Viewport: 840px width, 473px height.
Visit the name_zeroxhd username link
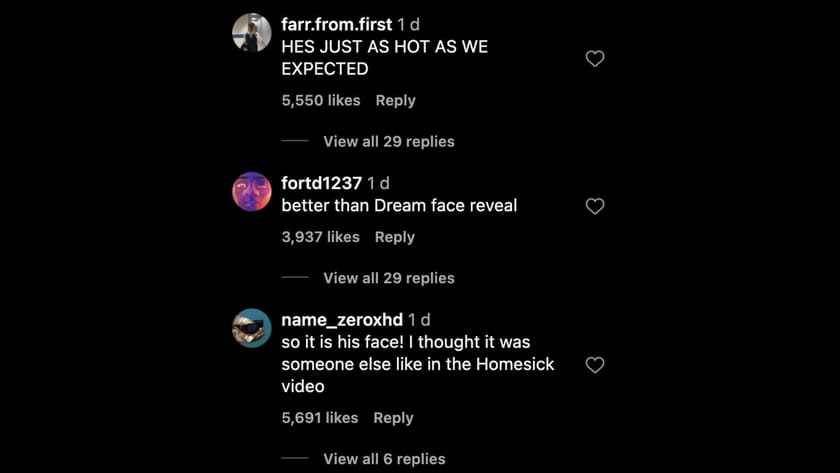(x=342, y=320)
